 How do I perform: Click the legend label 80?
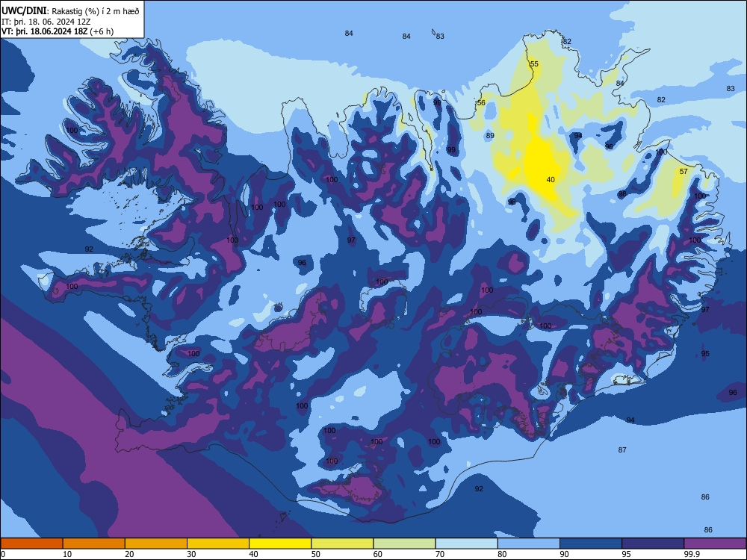502,554
